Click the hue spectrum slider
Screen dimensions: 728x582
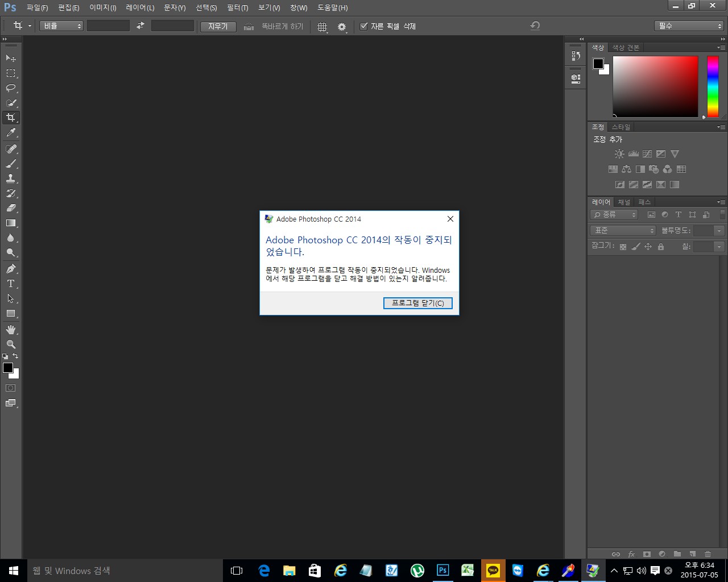[713, 86]
